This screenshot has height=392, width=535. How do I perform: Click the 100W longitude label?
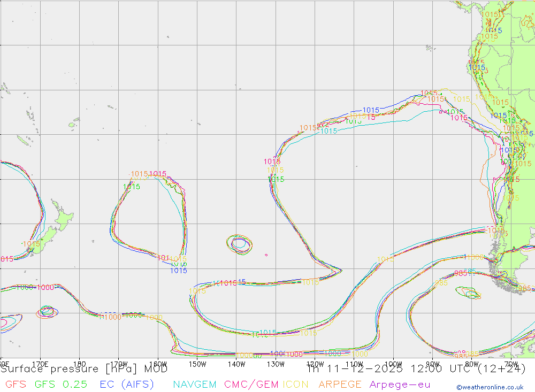[x=393, y=364]
